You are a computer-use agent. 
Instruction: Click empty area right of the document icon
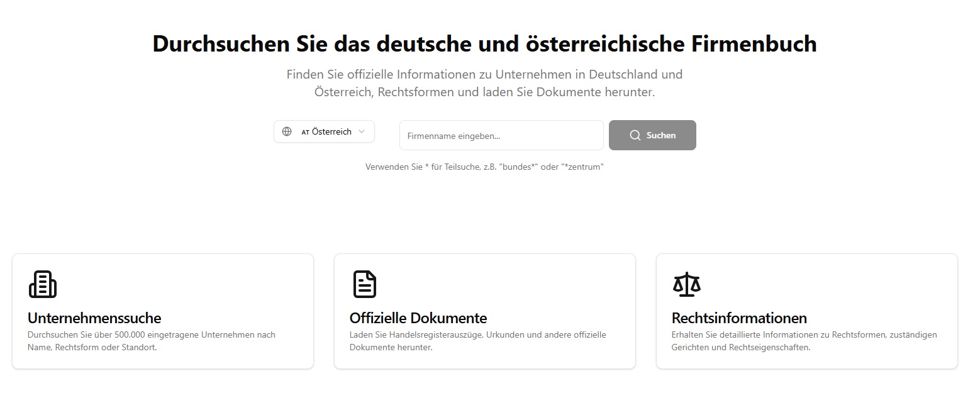pyautogui.click(x=503, y=284)
